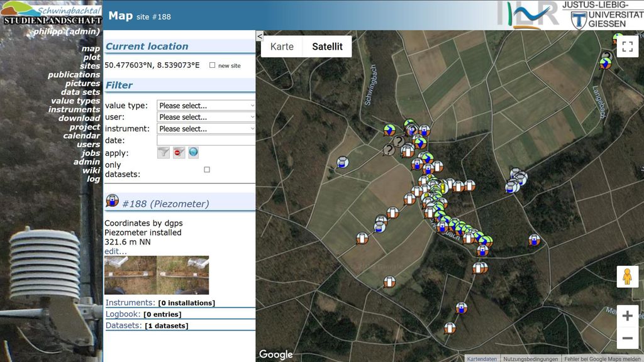The image size is (644, 362).
Task: Open instruments menu item
Action: point(74,109)
